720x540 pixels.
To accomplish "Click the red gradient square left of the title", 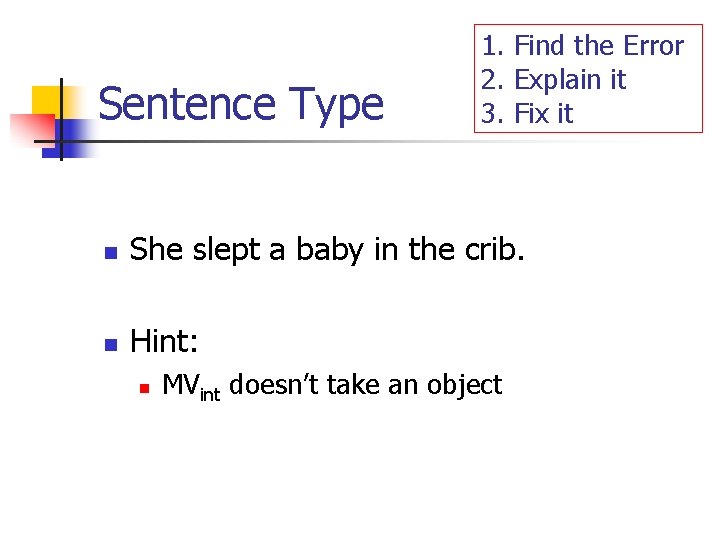I will [x=28, y=130].
